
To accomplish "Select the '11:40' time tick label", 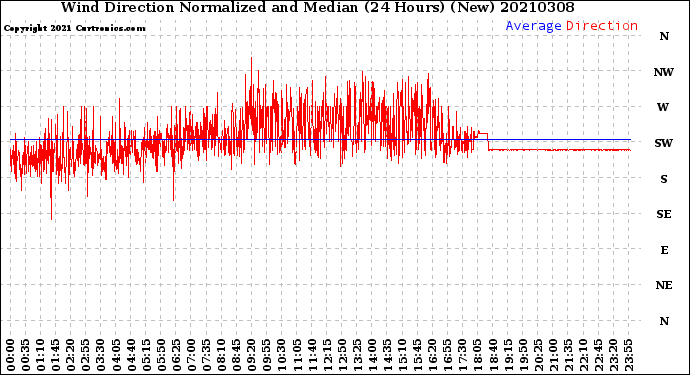I will pos(312,355).
